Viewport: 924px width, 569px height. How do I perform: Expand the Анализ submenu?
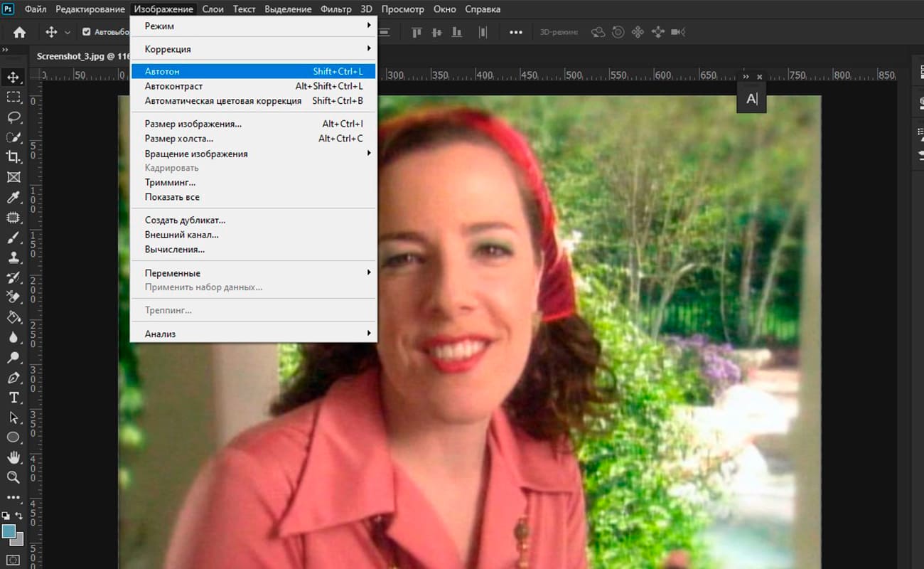coord(254,334)
